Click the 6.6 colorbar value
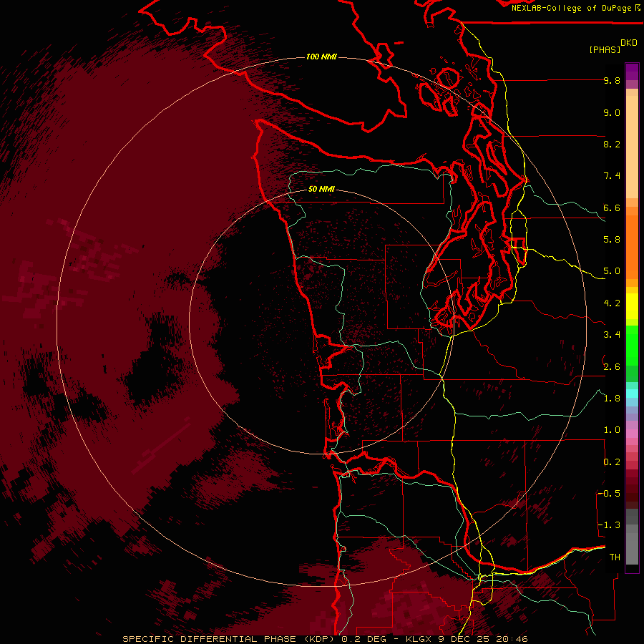Screen dimensions: 644x644 pyautogui.click(x=612, y=208)
